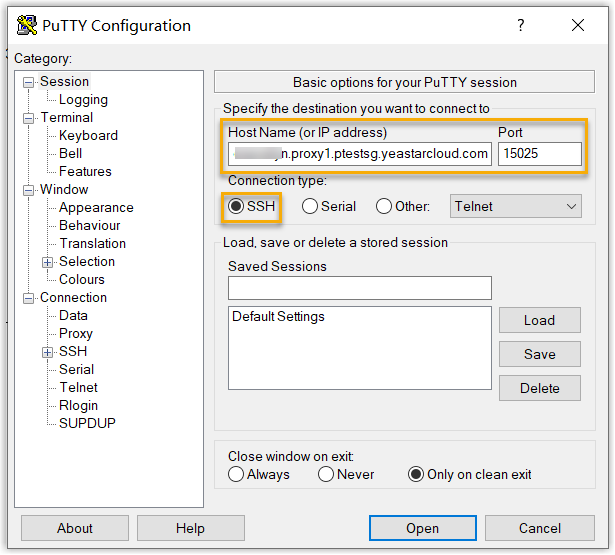Click the Host Name input field
615x555 pixels.
tap(359, 153)
